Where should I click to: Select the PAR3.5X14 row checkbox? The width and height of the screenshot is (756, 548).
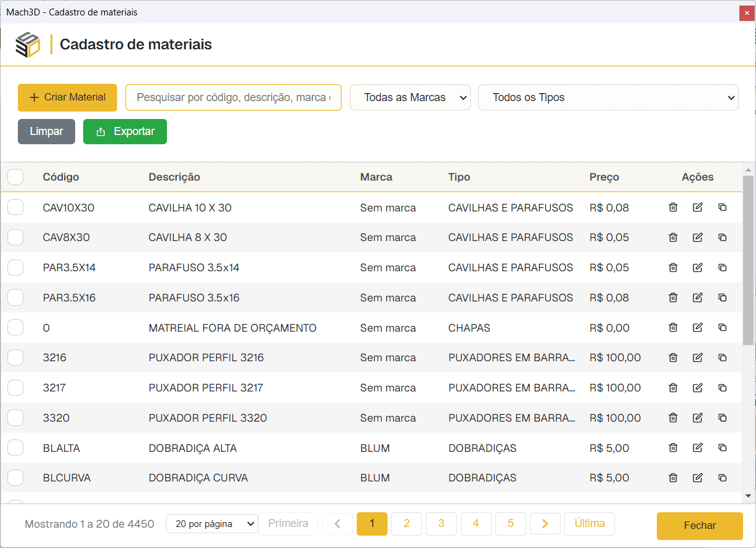(15, 268)
